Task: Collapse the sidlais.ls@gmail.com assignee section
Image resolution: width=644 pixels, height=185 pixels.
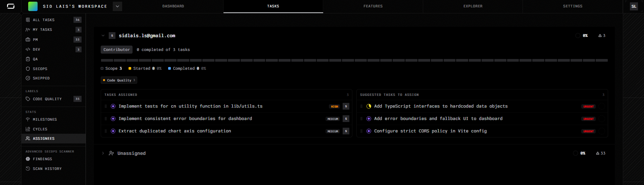Action: pos(103,36)
